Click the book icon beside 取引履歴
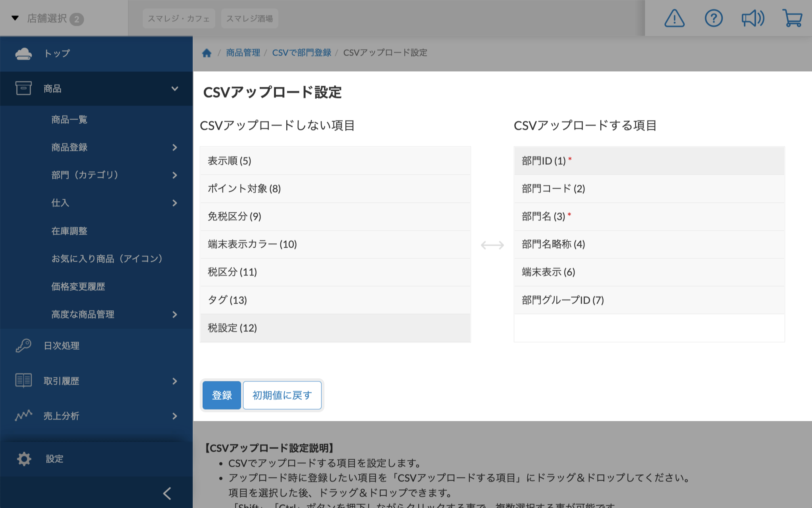 [x=23, y=380]
